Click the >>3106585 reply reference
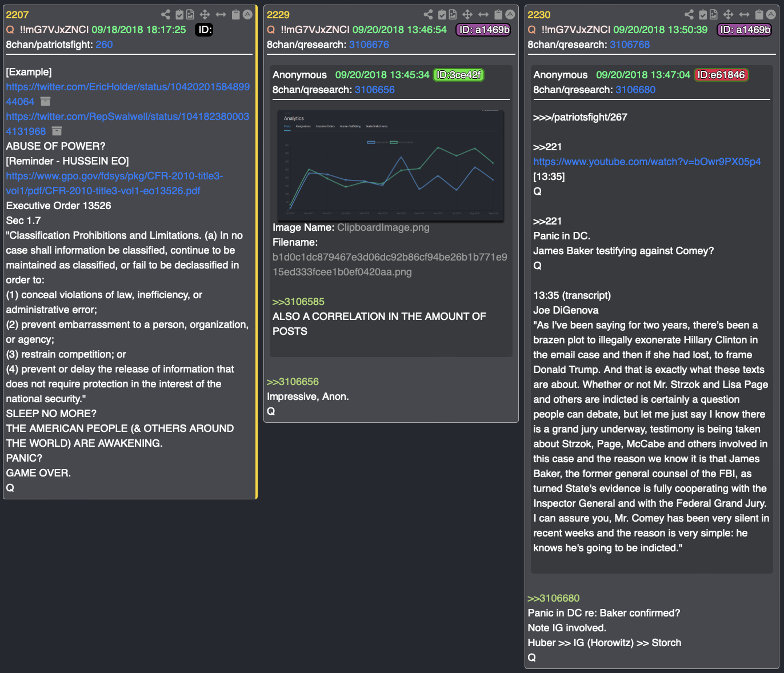Viewport: 784px width, 673px height. [x=298, y=302]
